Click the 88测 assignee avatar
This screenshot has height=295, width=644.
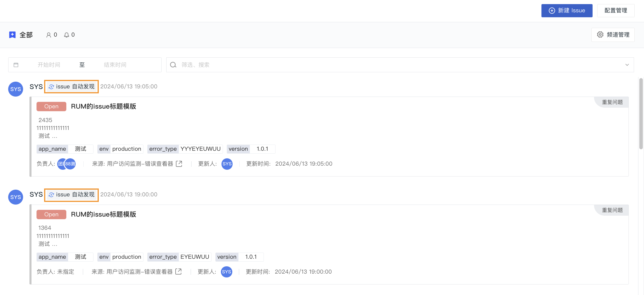click(70, 164)
